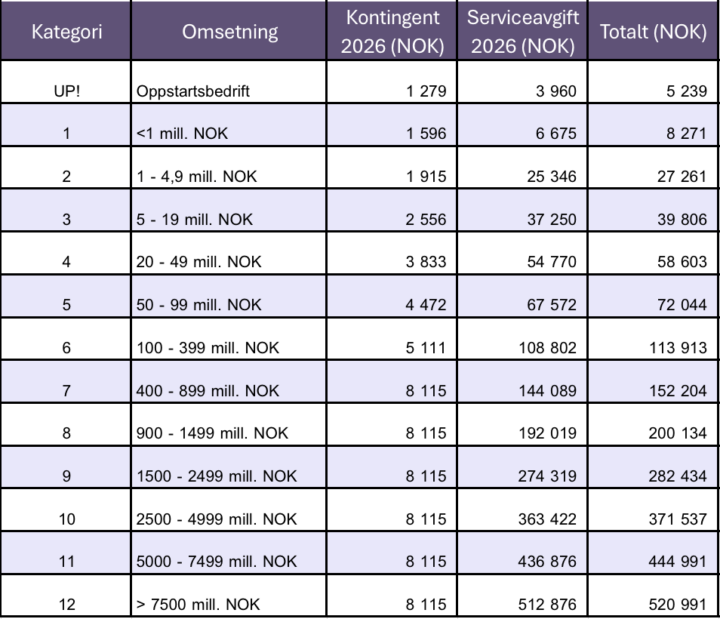Click the Kategori column header
Image resolution: width=720 pixels, height=619 pixels.
coord(66,32)
